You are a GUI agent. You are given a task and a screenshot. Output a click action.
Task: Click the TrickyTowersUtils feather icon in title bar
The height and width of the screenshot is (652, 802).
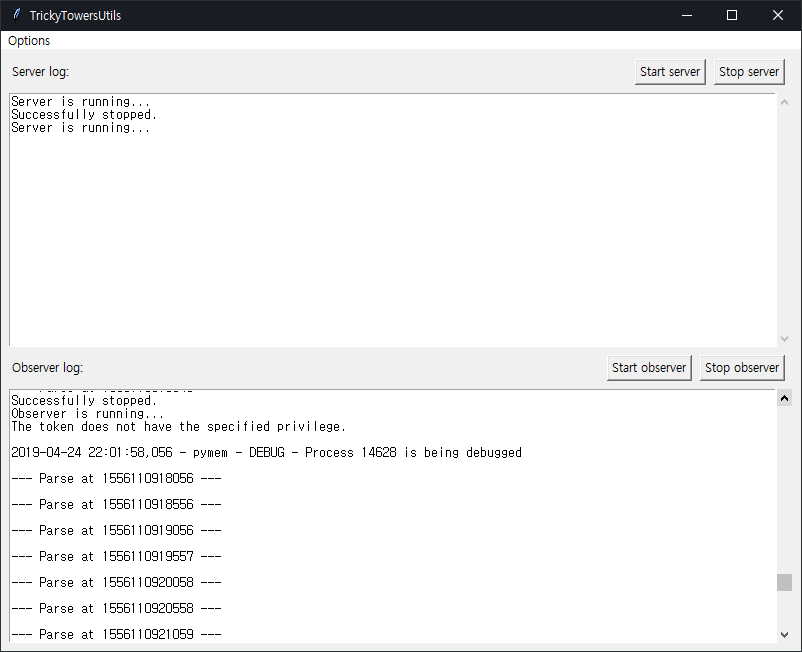tap(17, 15)
